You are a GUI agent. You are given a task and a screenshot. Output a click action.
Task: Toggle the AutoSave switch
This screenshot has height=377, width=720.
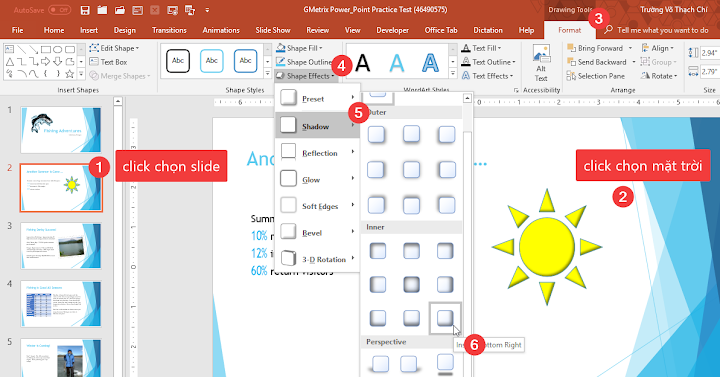pos(60,10)
